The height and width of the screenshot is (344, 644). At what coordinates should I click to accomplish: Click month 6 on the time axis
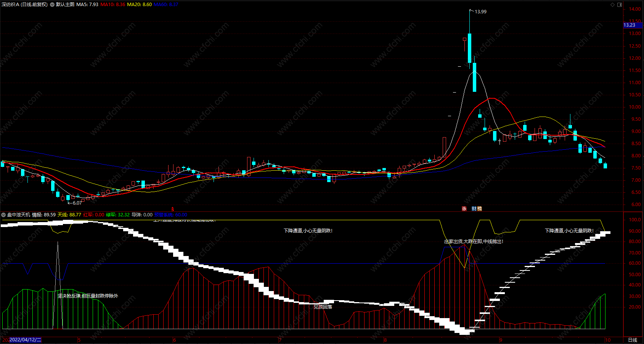click(x=174, y=340)
